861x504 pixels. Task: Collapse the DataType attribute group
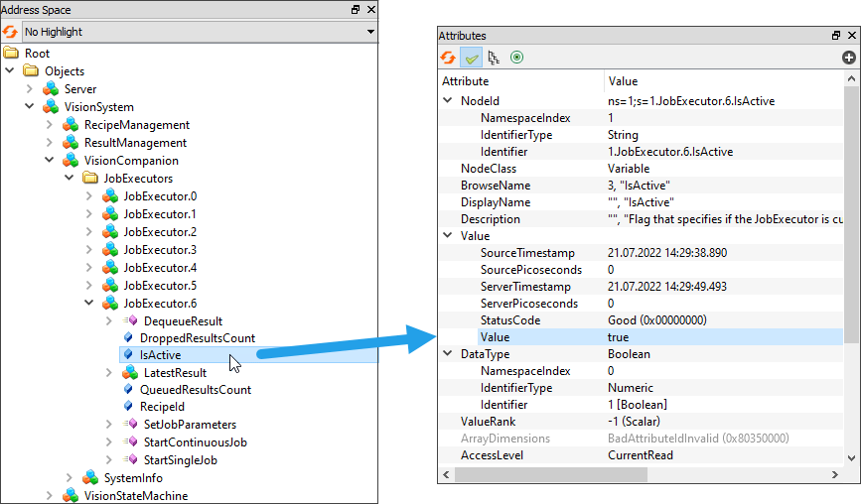click(448, 354)
